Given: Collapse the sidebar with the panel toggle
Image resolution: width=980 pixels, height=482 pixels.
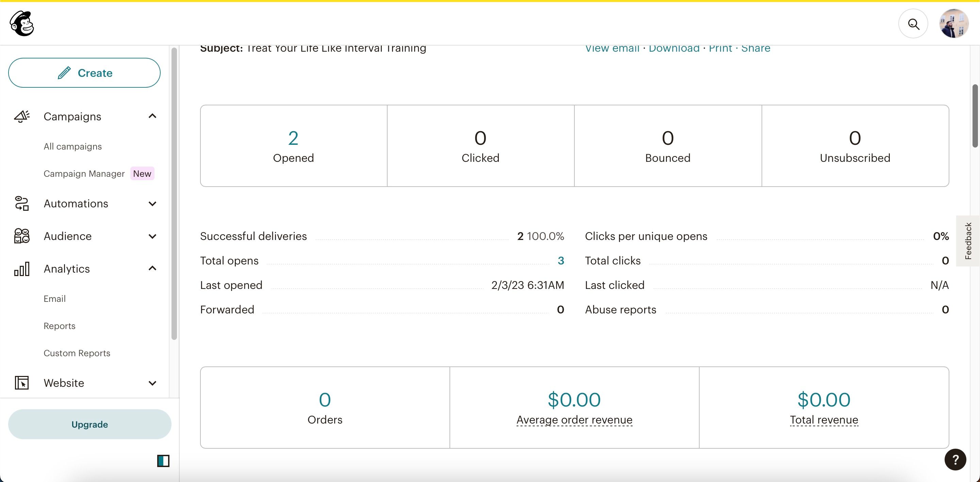Looking at the screenshot, I should click(x=163, y=461).
